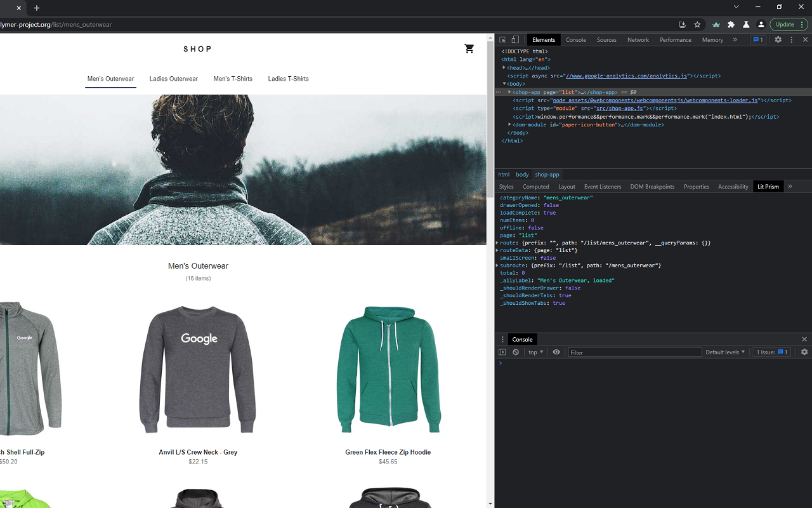The height and width of the screenshot is (508, 812).
Task: Close the current browser tab
Action: [19, 8]
